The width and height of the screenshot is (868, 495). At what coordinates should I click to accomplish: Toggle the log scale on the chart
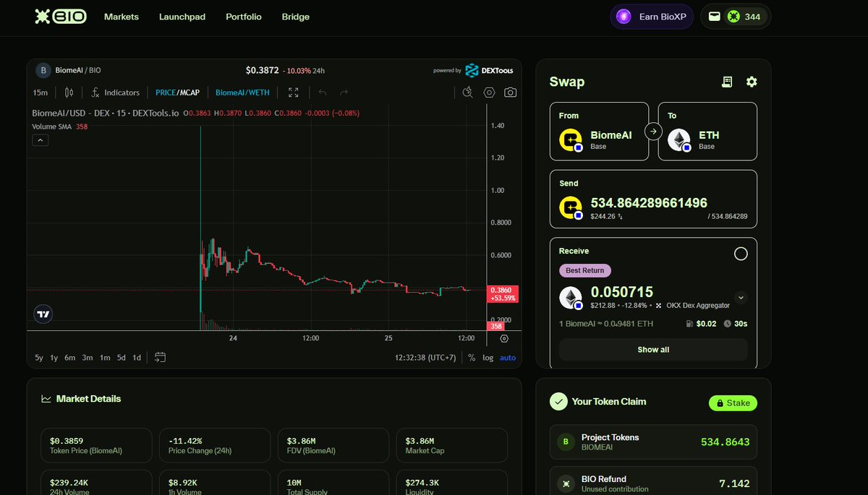pyautogui.click(x=488, y=358)
